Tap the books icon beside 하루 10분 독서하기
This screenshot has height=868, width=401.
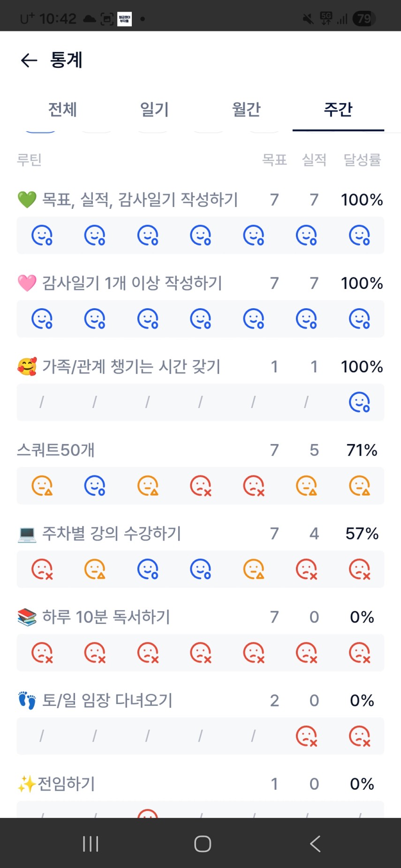pos(27,617)
